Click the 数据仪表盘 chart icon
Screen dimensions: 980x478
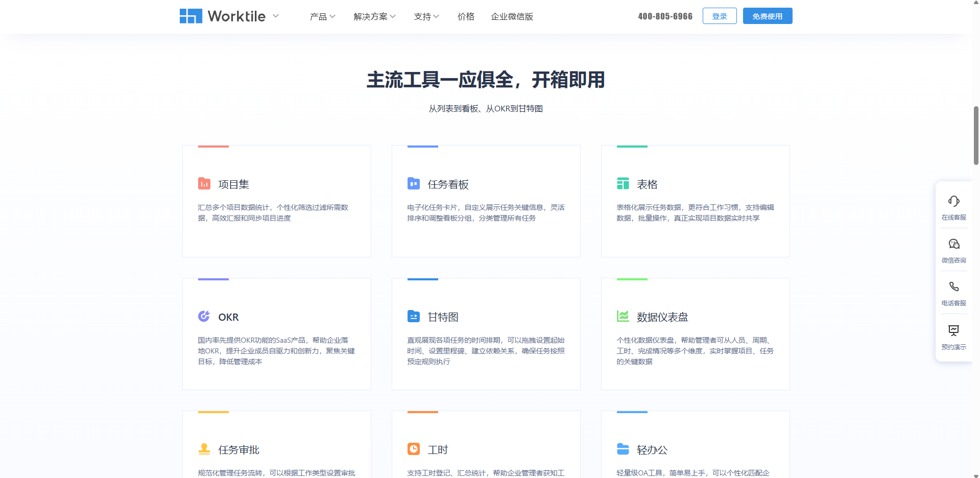[x=623, y=316]
